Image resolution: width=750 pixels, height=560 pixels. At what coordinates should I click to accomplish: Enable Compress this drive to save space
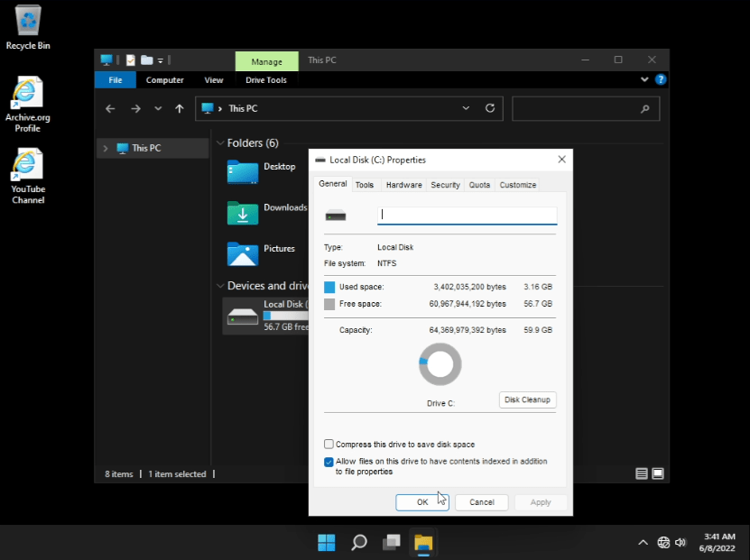click(x=329, y=445)
